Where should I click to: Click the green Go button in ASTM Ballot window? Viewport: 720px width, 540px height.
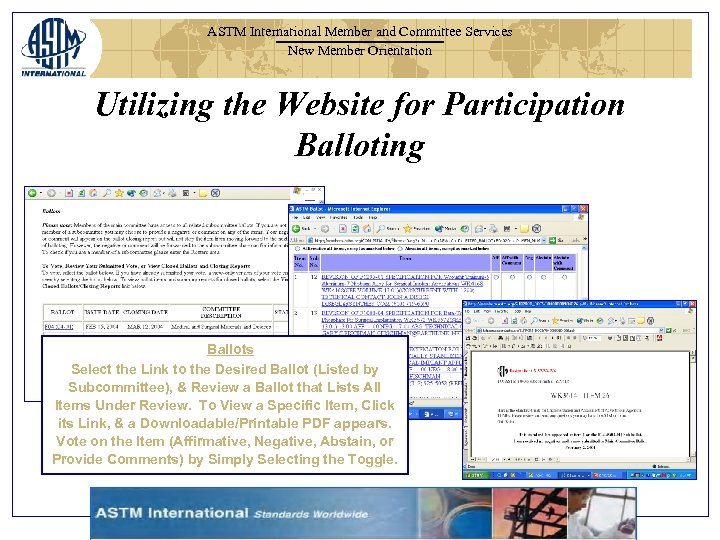point(552,240)
